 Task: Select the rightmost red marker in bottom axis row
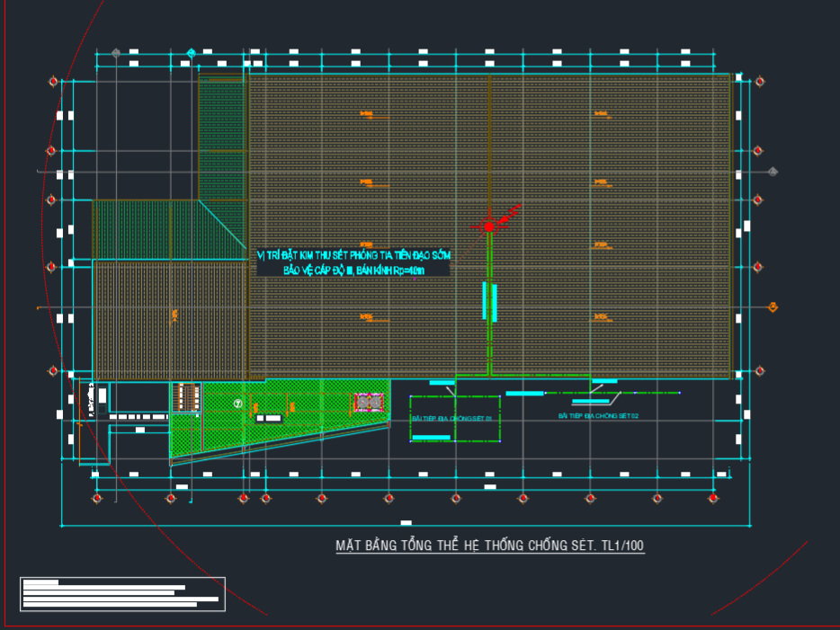[713, 497]
